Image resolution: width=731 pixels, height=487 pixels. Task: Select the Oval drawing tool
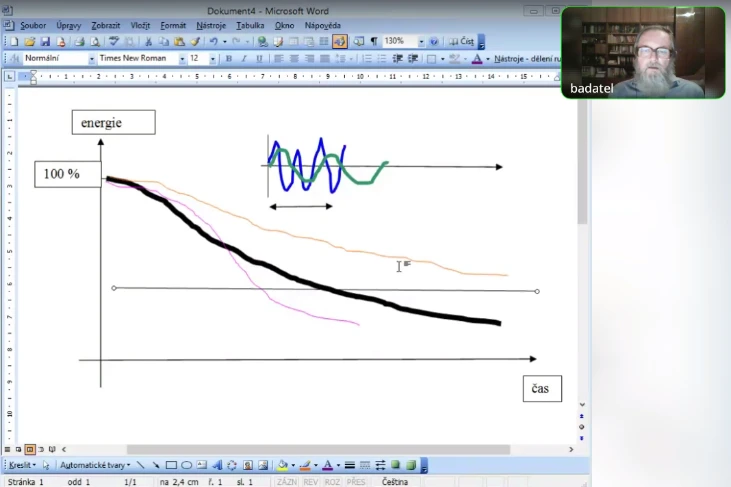coord(186,465)
